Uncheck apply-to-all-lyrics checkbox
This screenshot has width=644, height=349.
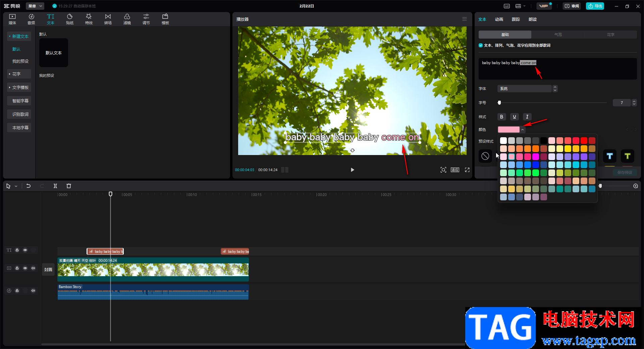pos(481,45)
